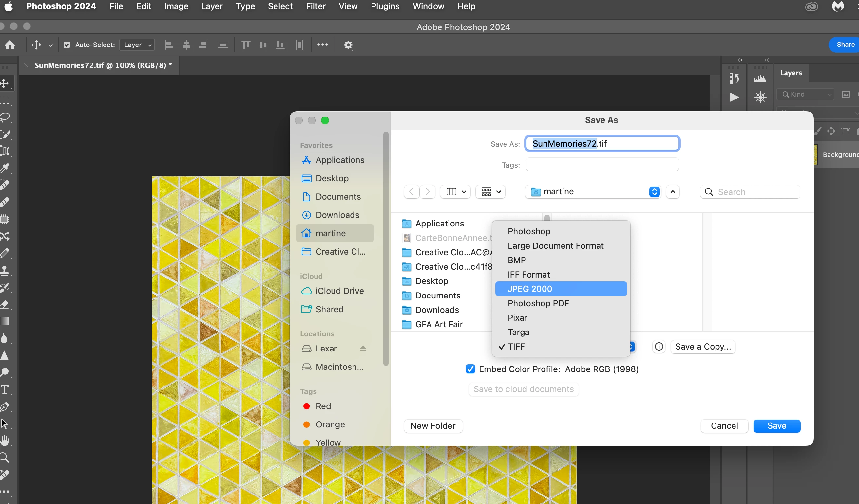Select the Hand tool
Image resolution: width=859 pixels, height=504 pixels.
5,440
